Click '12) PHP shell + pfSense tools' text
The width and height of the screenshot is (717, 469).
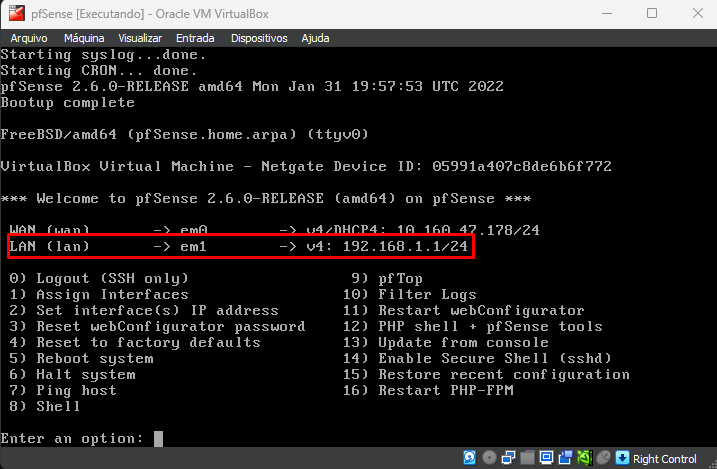click(473, 326)
